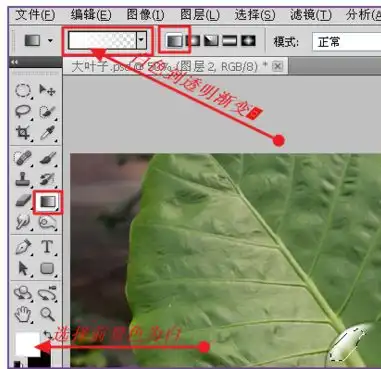Open the 图层(L) menu
The image size is (381, 369).
coord(200,15)
